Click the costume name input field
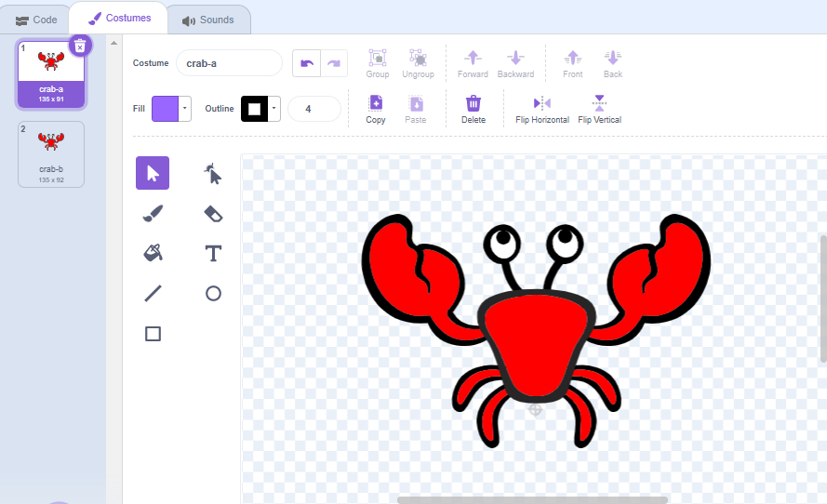 (x=228, y=63)
